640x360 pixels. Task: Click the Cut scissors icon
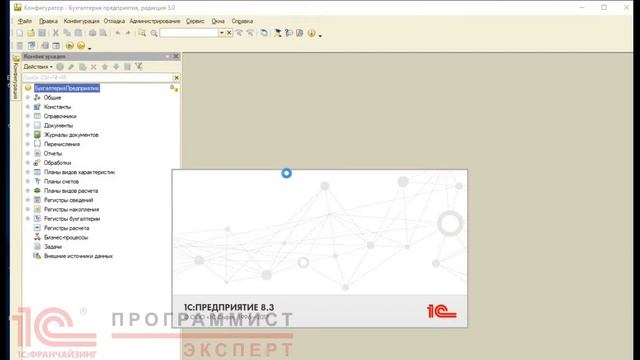56,33
